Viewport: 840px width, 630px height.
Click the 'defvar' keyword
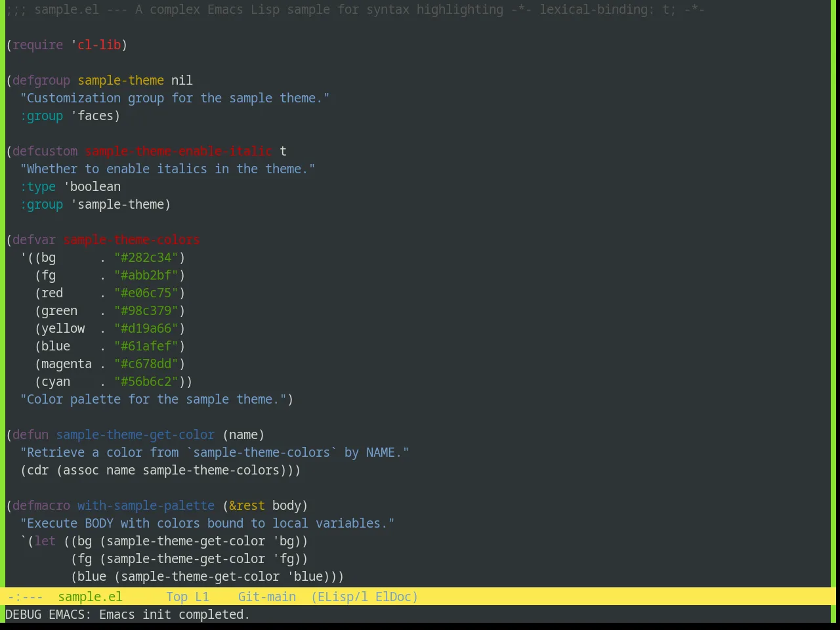(34, 240)
